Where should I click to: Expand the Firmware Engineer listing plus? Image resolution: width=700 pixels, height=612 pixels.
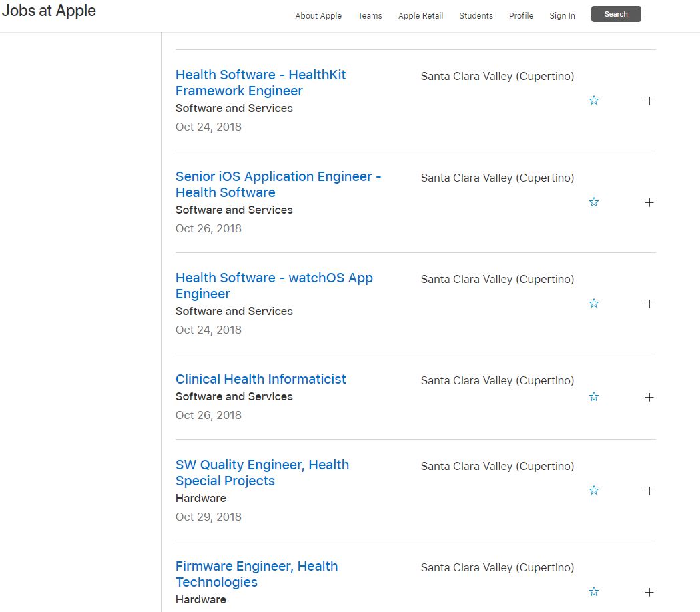click(x=649, y=593)
